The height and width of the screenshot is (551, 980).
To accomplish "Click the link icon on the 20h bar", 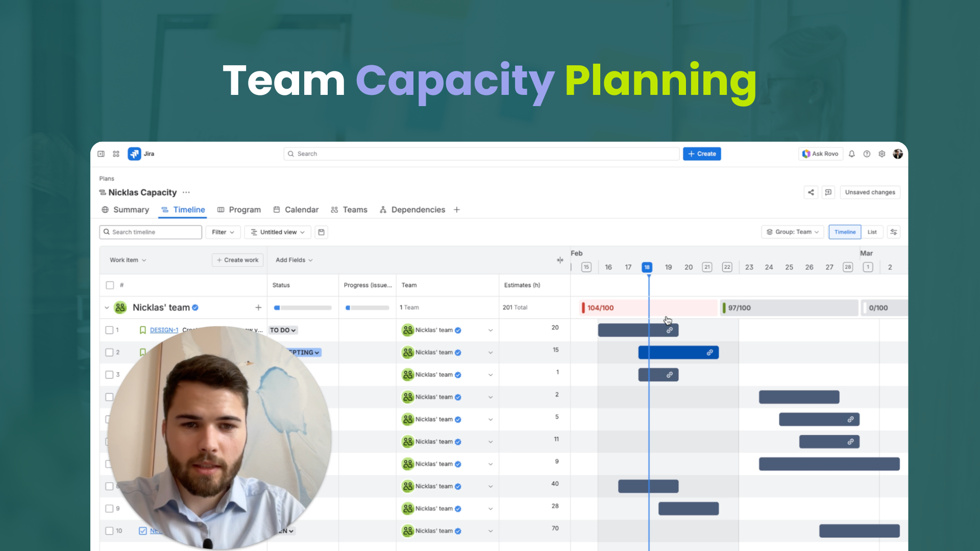I will click(x=670, y=330).
